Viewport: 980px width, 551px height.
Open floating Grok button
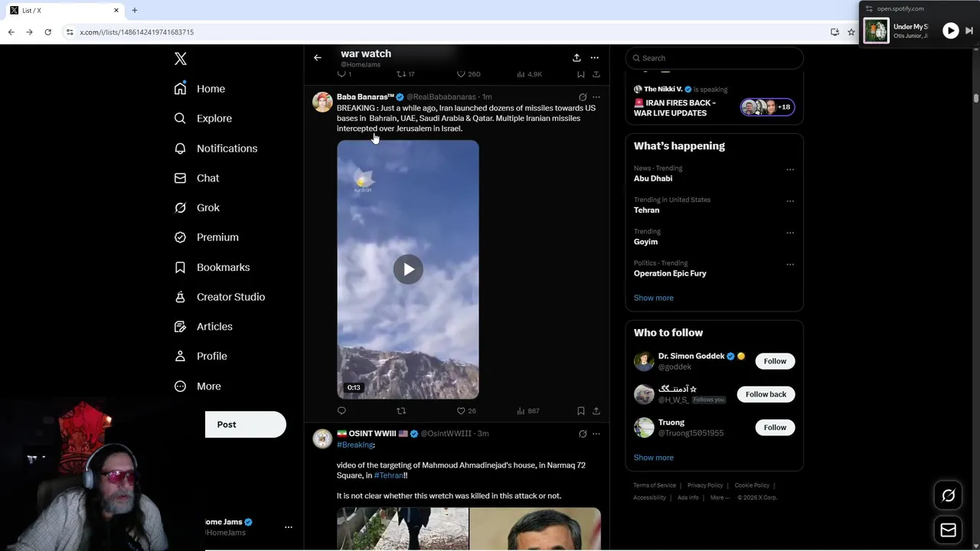pos(948,496)
